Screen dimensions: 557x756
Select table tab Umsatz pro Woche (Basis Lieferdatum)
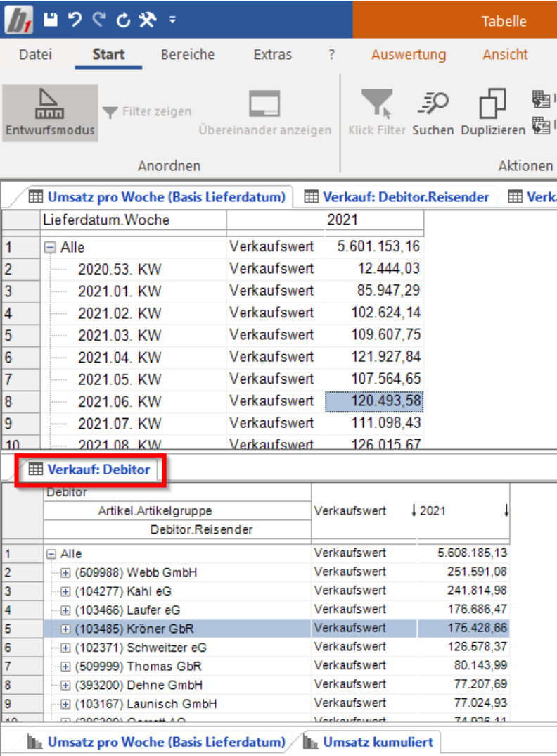[157, 197]
